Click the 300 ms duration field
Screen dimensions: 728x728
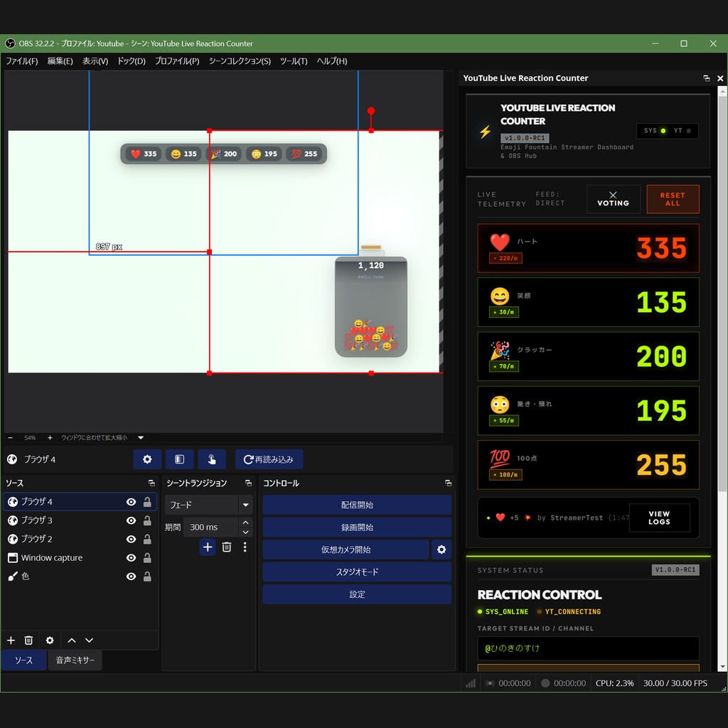(x=210, y=528)
